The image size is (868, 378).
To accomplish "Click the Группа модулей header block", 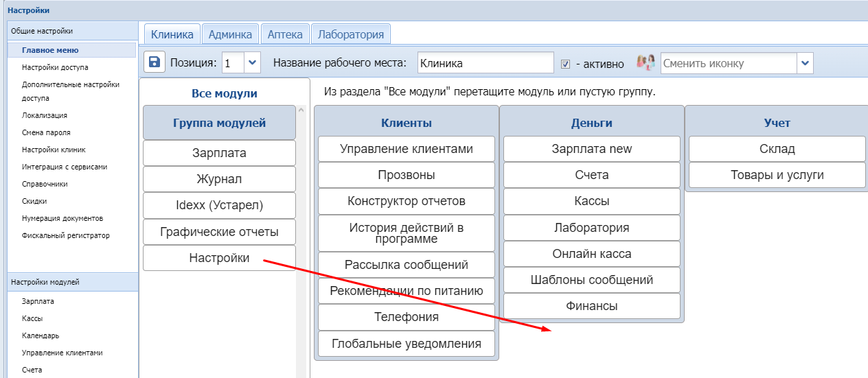I will 219,123.
